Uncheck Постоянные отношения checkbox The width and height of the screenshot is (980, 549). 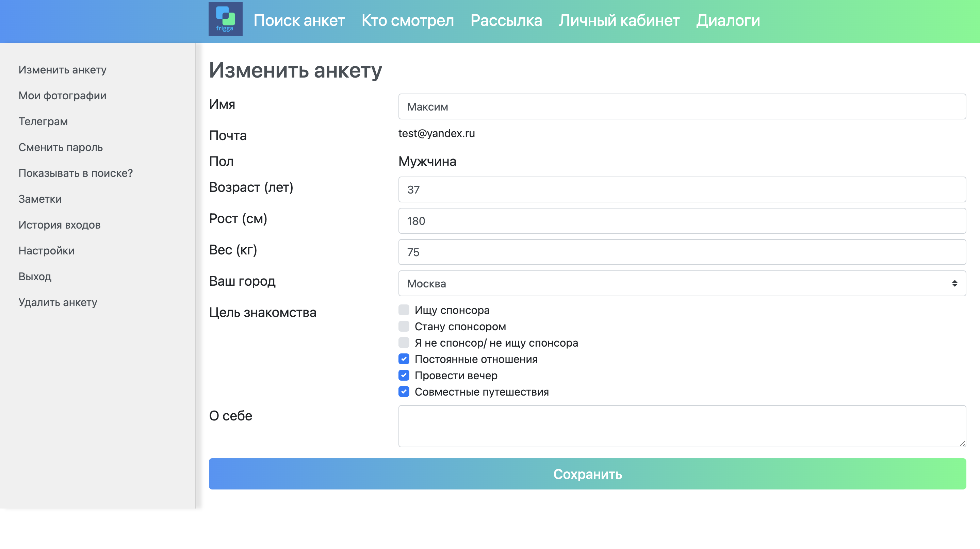point(404,359)
